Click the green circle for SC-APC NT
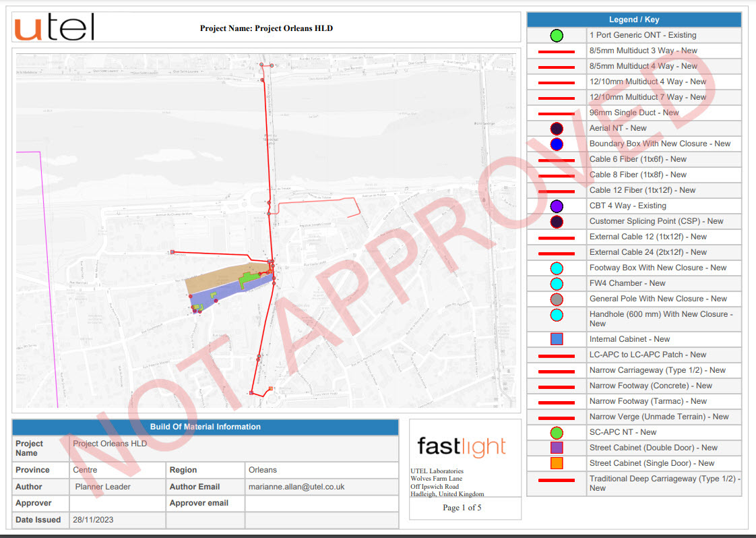This screenshot has height=538, width=756. coord(557,433)
